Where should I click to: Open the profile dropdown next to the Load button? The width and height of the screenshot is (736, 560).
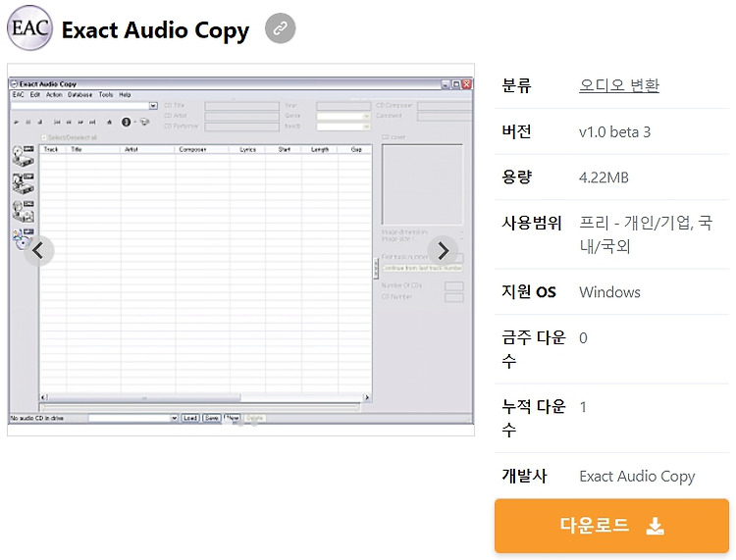click(x=174, y=418)
